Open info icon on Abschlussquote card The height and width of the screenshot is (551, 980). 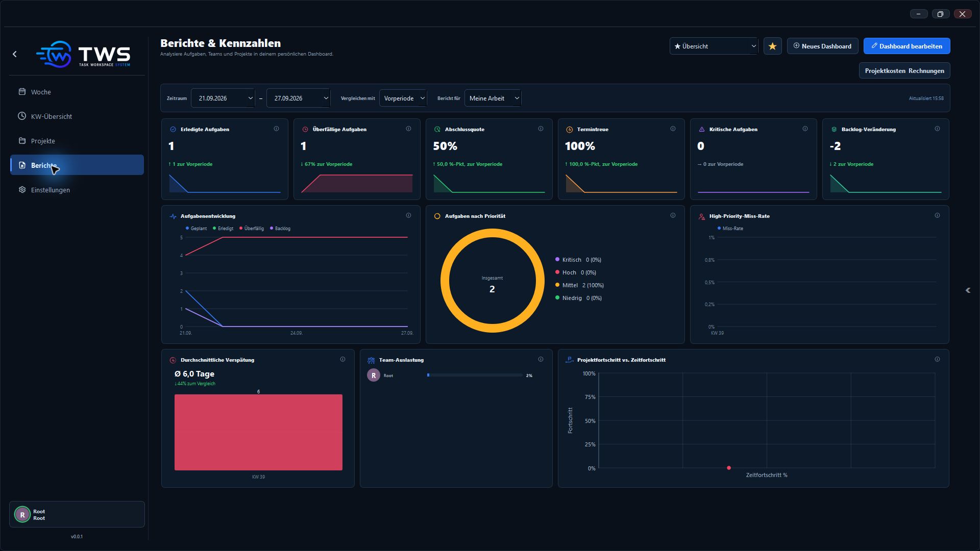coord(541,129)
